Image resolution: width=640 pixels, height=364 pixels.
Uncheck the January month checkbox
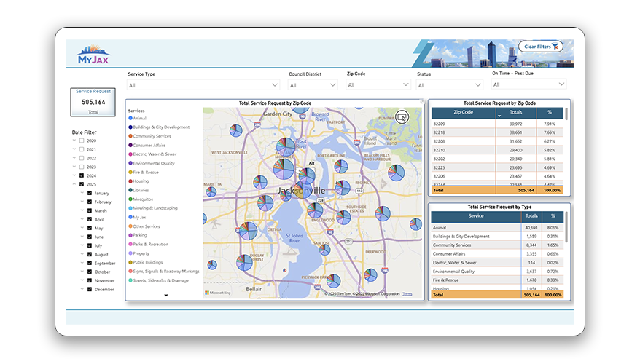[x=90, y=193]
